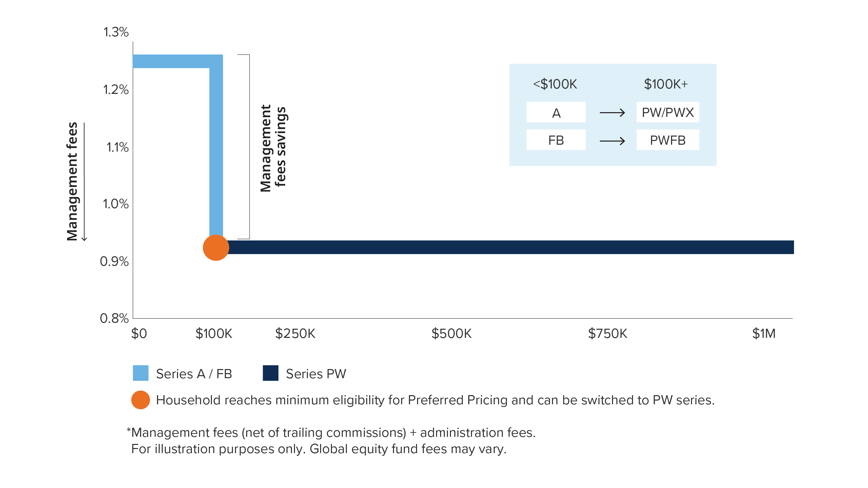Click the arrow from A to PW/PWX
This screenshot has height=488, width=868.
tap(612, 113)
